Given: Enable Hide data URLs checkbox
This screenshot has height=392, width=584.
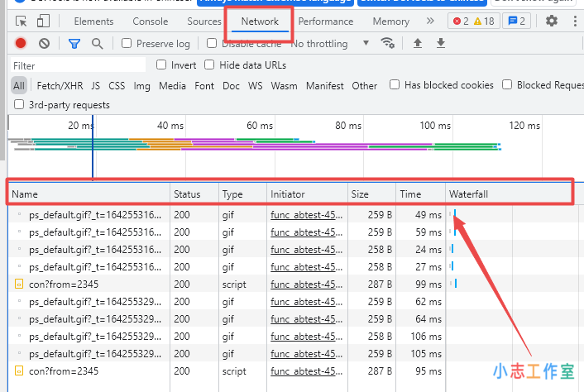Looking at the screenshot, I should 210,65.
